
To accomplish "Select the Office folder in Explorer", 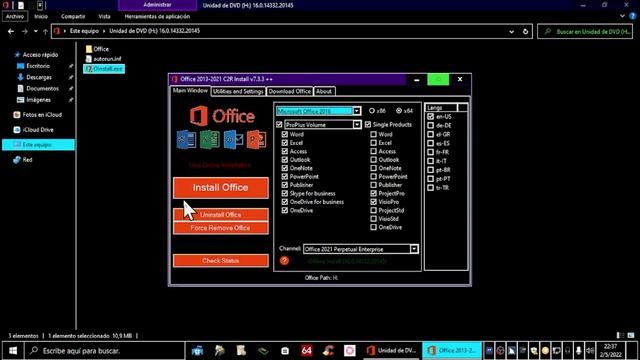I will 97,49.
